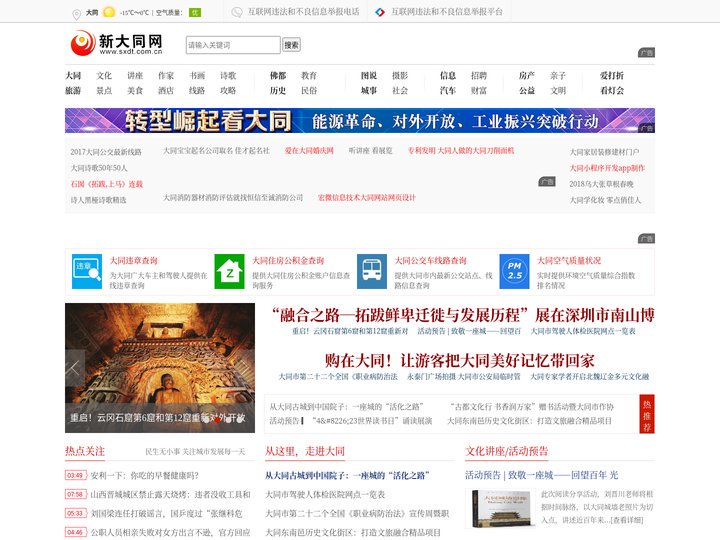Open the green housing fund house icon
Viewport: 720px width, 540px height.
[x=230, y=271]
